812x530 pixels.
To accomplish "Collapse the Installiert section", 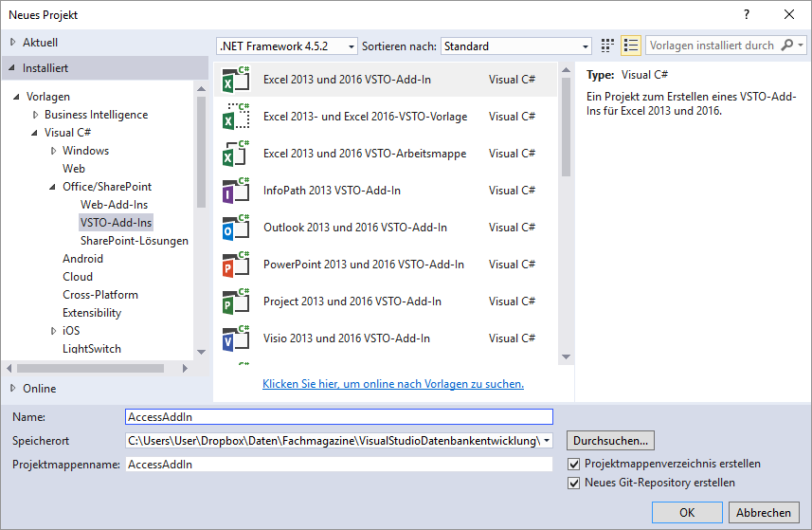I will click(12, 68).
